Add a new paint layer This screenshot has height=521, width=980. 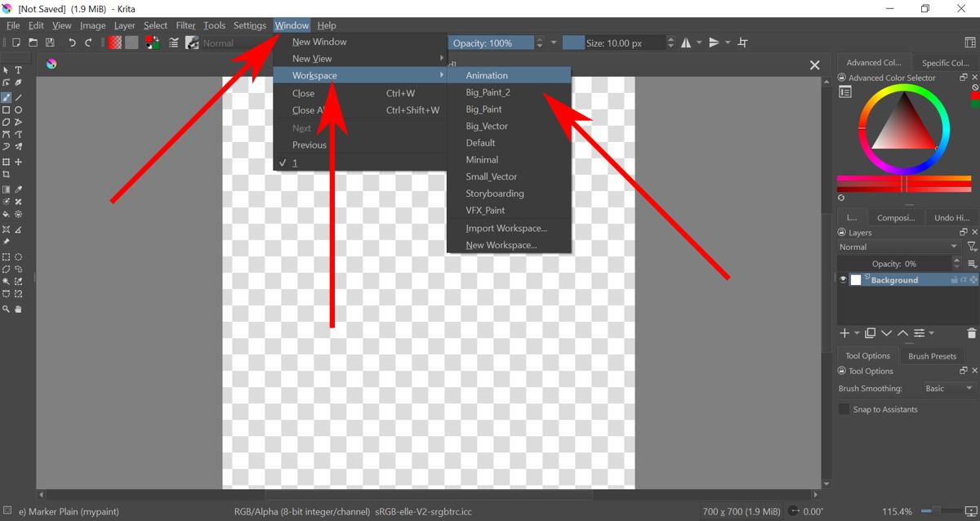coord(844,333)
